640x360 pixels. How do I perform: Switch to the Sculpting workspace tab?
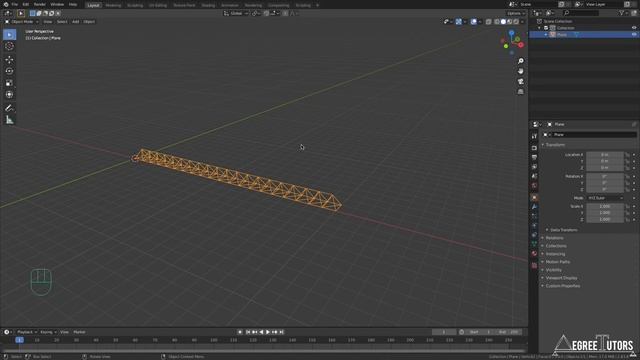click(135, 5)
